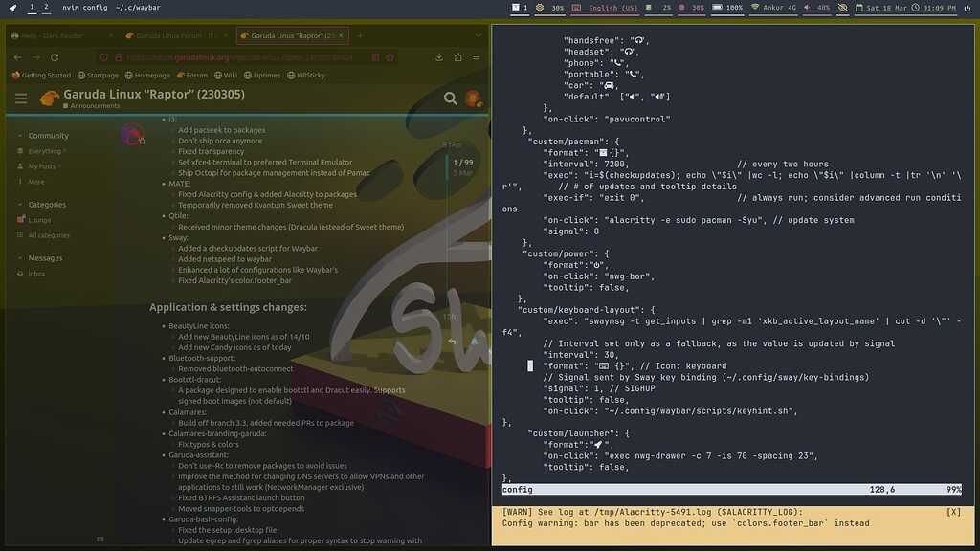
Task: Toggle the tracking protection shield in the address bar
Action: 105,56
